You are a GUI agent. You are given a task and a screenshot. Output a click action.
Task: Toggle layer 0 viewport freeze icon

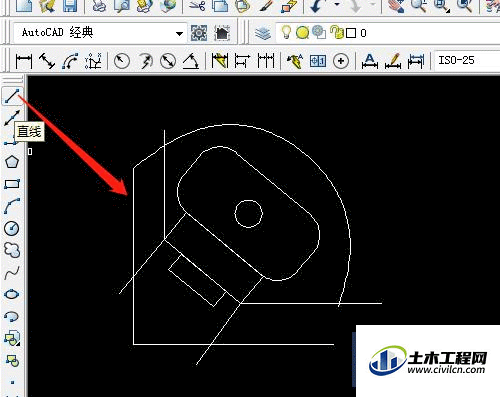point(319,32)
